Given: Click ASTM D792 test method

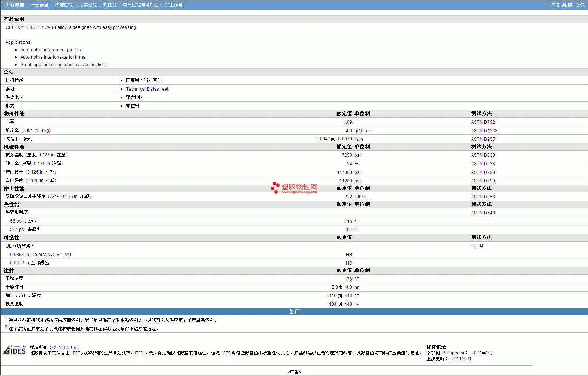Looking at the screenshot, I should [483, 122].
